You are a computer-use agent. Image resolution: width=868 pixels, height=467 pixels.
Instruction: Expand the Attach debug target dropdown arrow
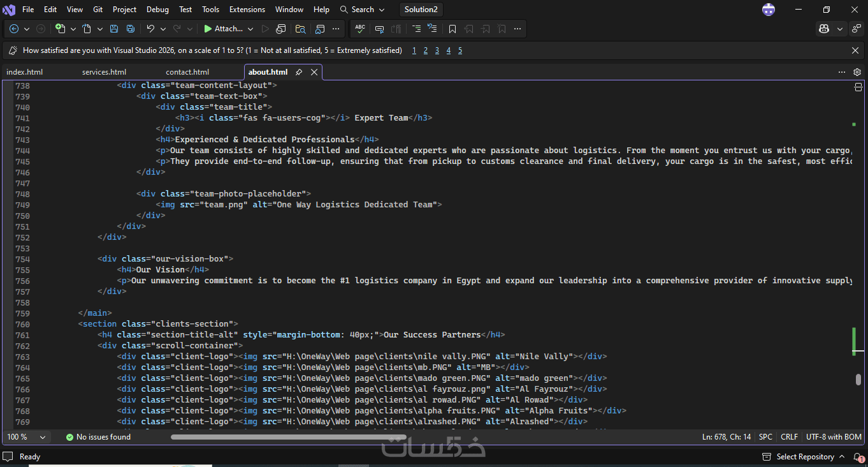tap(250, 29)
